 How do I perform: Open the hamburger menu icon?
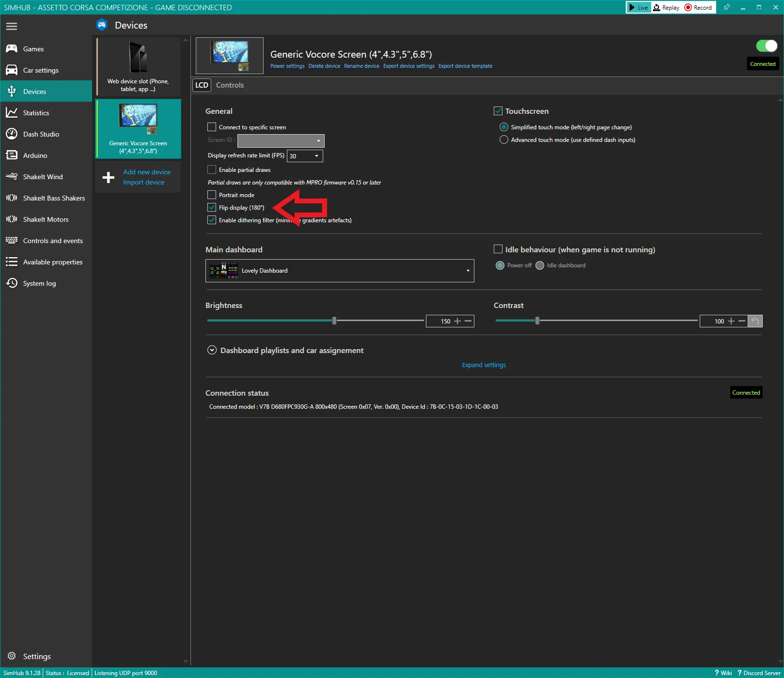tap(12, 27)
